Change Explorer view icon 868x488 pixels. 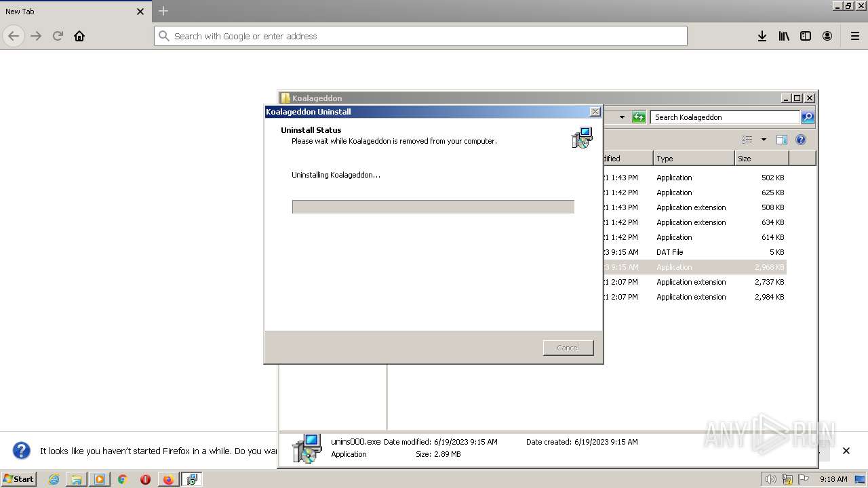(747, 140)
